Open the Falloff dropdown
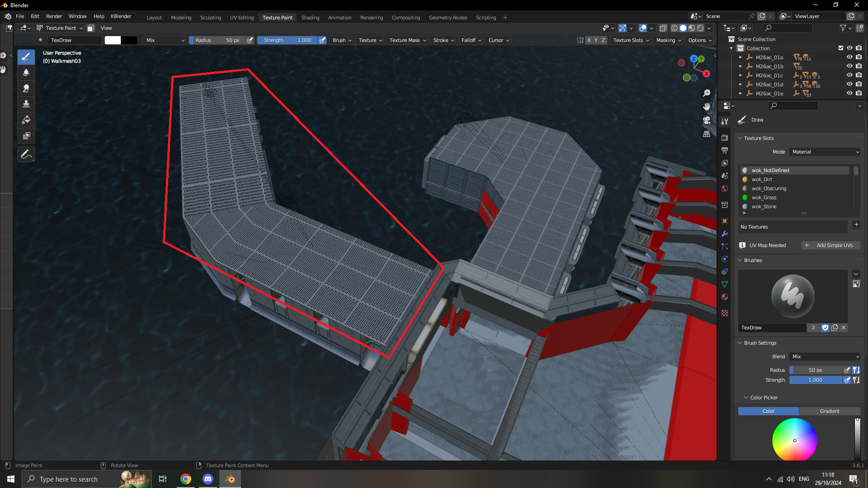The image size is (868, 488). pyautogui.click(x=471, y=40)
